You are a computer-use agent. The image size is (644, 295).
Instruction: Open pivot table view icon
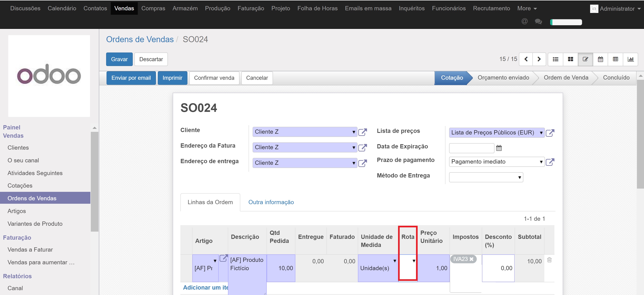pyautogui.click(x=615, y=59)
